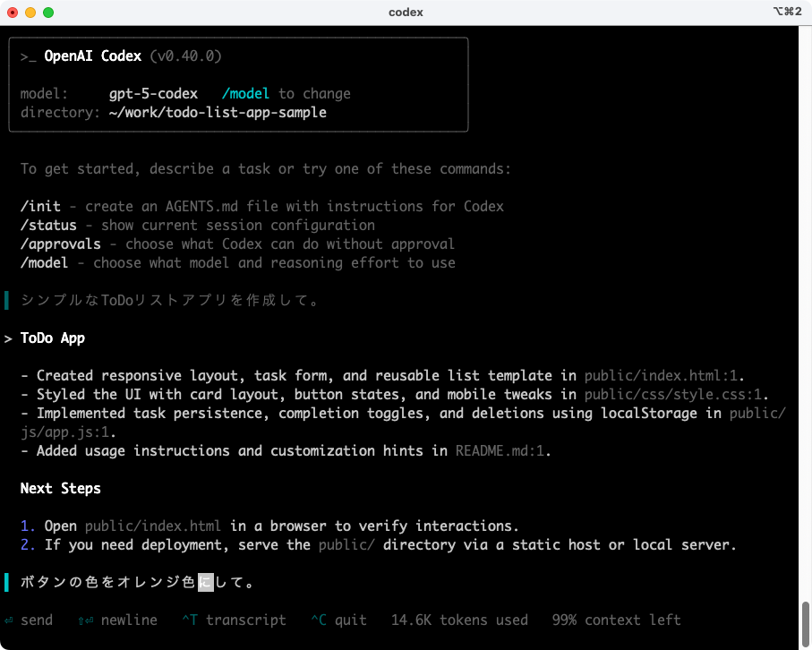Click the 'localStorage' word in third bullet
This screenshot has width=812, height=650.
pos(649,414)
